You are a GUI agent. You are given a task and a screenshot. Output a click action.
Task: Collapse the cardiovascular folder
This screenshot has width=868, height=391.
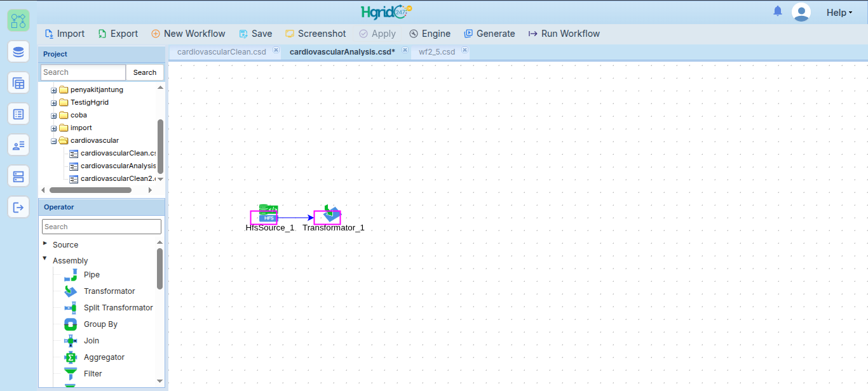tap(54, 141)
